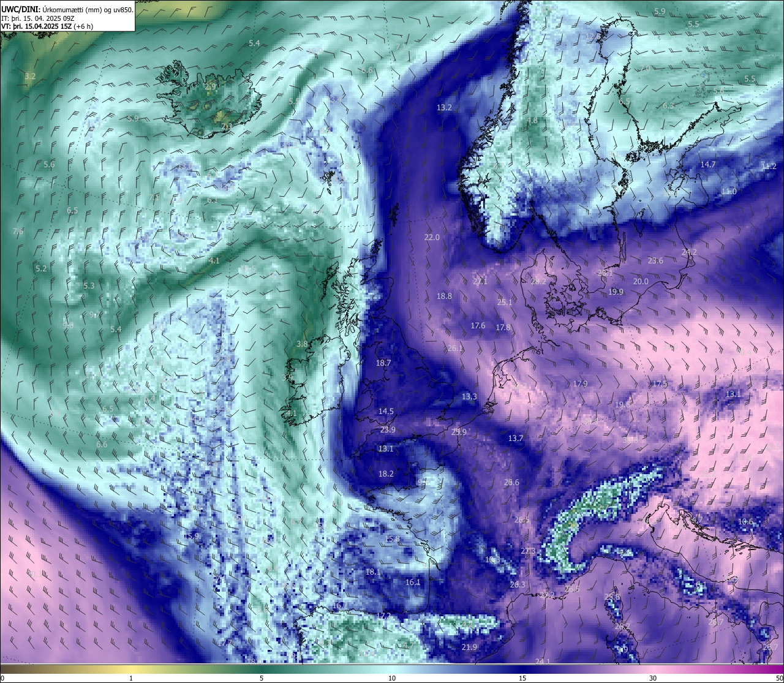Click the 25.1 value west of Denmark
The image size is (784, 683).
pyautogui.click(x=505, y=302)
